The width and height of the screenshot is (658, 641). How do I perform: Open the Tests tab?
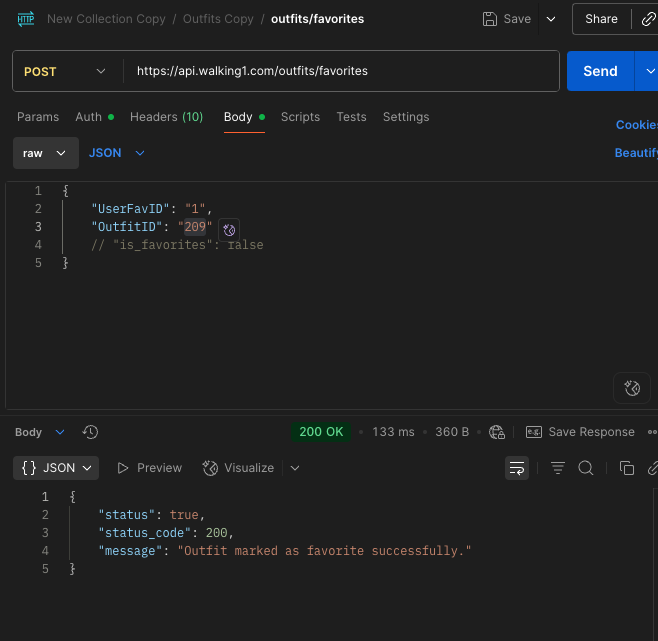351,117
